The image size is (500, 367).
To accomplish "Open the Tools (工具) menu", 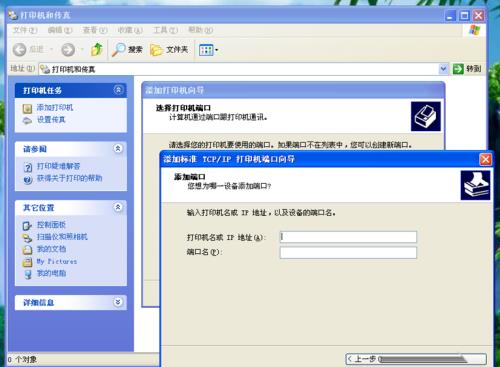I will [x=165, y=30].
